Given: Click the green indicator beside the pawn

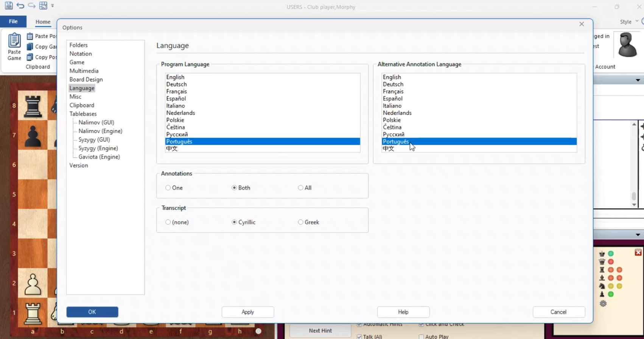Looking at the screenshot, I should [611, 294].
